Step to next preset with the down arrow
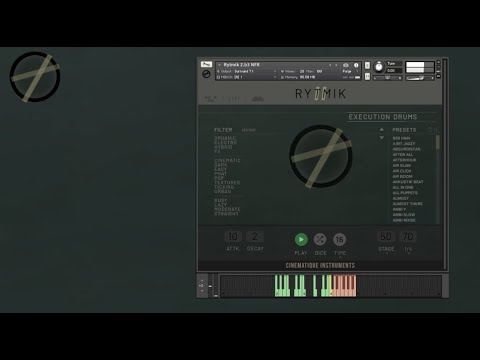 pos(382,137)
